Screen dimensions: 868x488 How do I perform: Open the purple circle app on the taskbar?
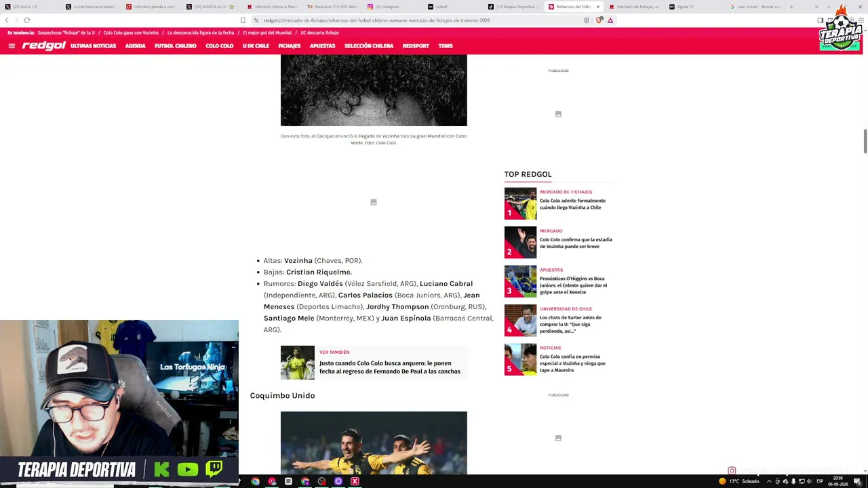click(338, 481)
